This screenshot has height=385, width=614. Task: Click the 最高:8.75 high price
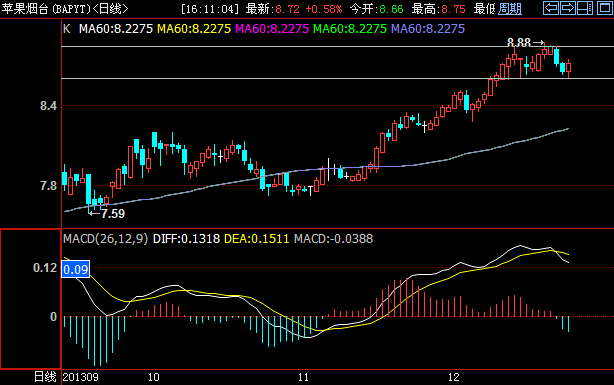point(439,9)
